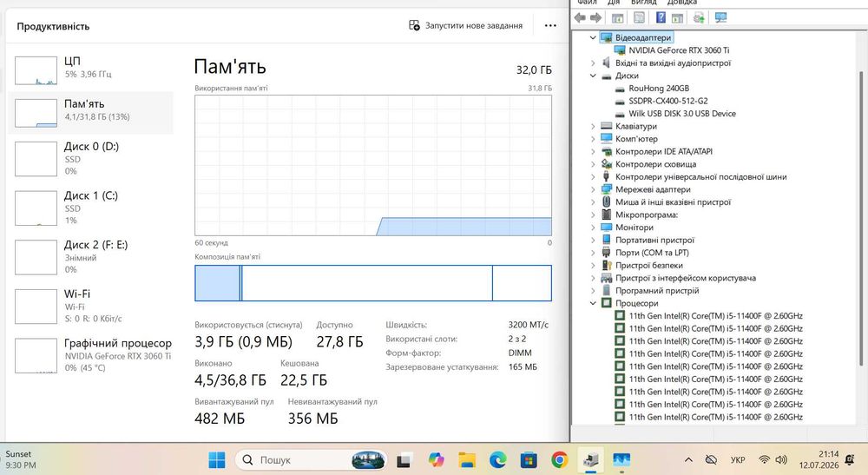
Task: Click the Windows Start button
Action: pyautogui.click(x=216, y=459)
